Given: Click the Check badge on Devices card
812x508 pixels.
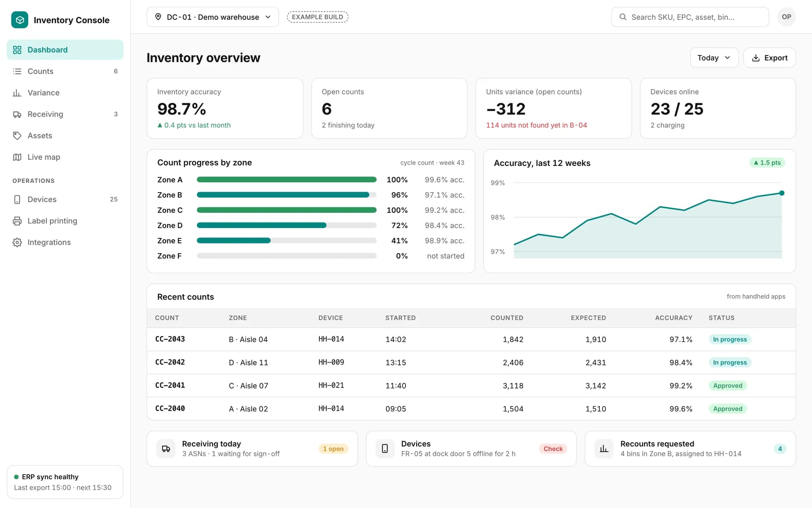Looking at the screenshot, I should (553, 449).
